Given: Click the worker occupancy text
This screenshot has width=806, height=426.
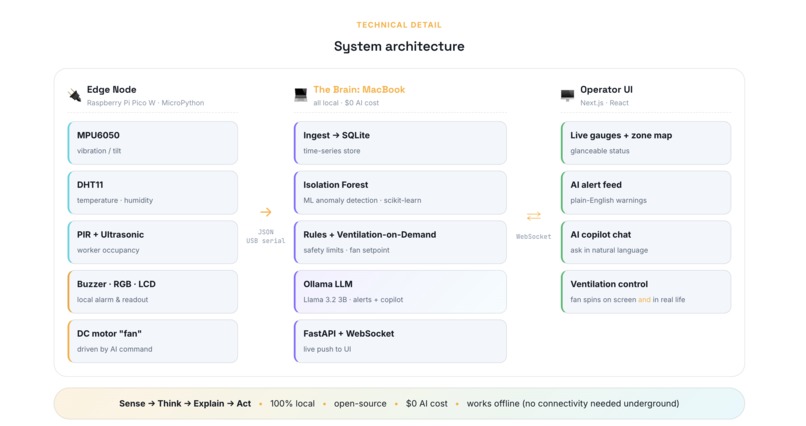Looking at the screenshot, I should click(108, 250).
